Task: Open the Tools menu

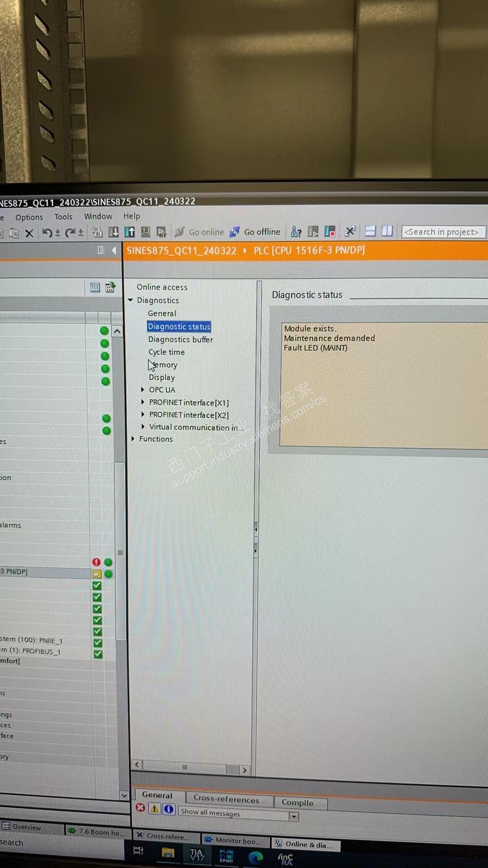Action: (x=64, y=217)
